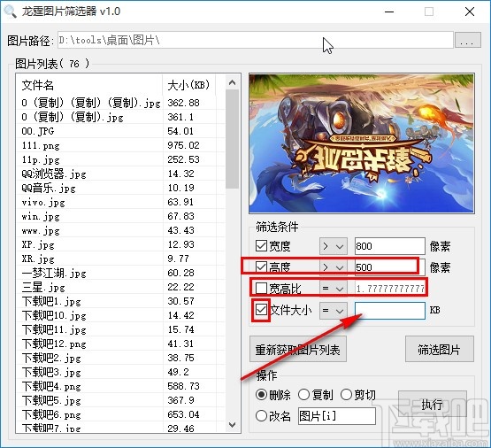
Task: Sort by the 文件名 column header
Action: (89, 85)
